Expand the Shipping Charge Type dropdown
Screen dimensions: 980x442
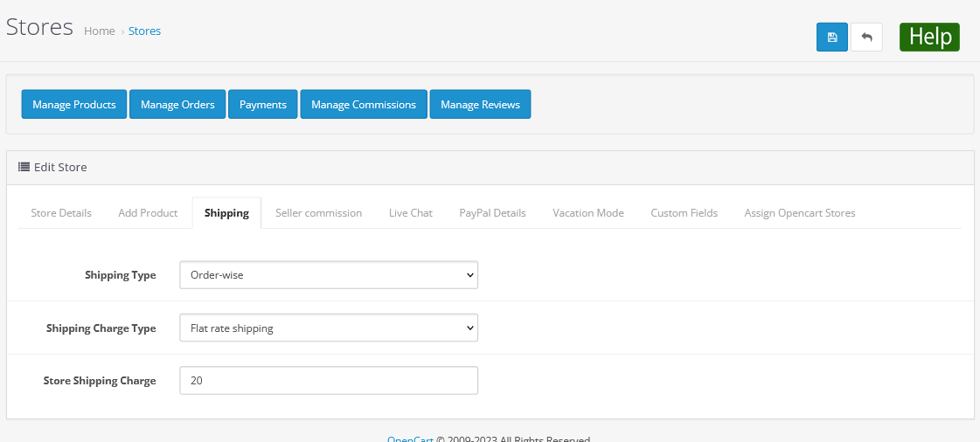pyautogui.click(x=329, y=328)
